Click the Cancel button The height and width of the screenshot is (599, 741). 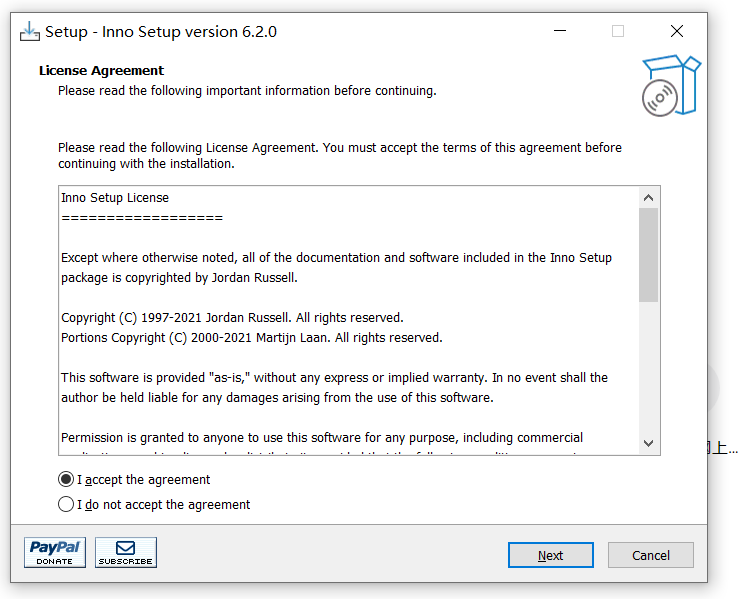tap(651, 555)
